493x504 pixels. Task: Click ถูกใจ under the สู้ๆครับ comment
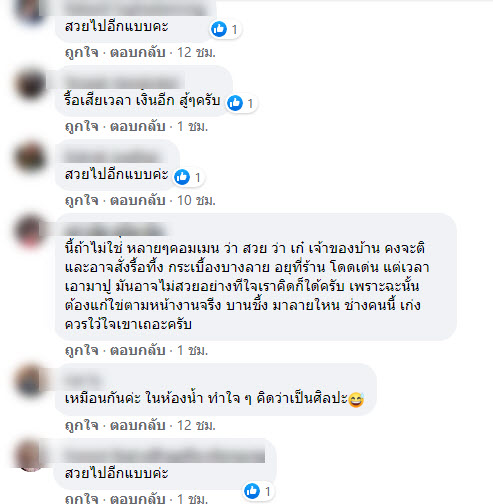[x=82, y=126]
